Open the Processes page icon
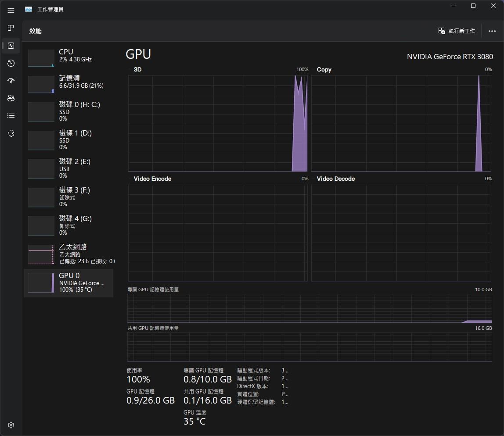Image resolution: width=504 pixels, height=436 pixels. pos(11,28)
